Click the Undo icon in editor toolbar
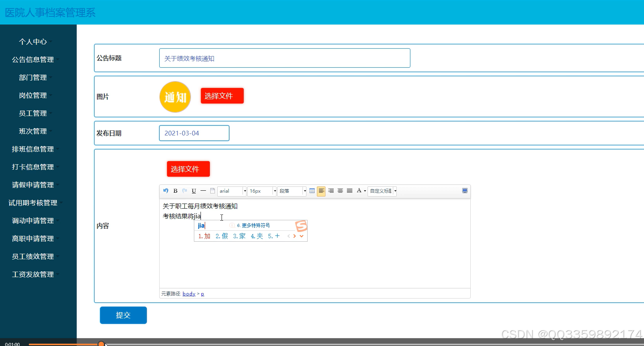The height and width of the screenshot is (346, 644). click(166, 191)
